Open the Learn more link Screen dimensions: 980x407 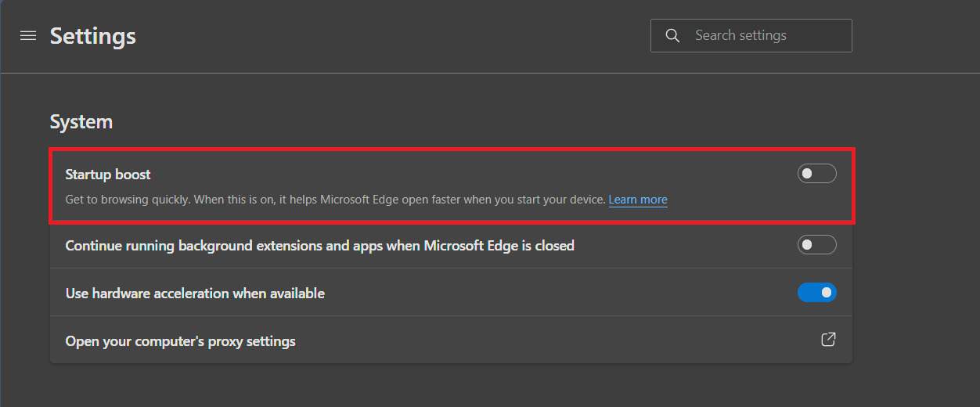tap(638, 200)
